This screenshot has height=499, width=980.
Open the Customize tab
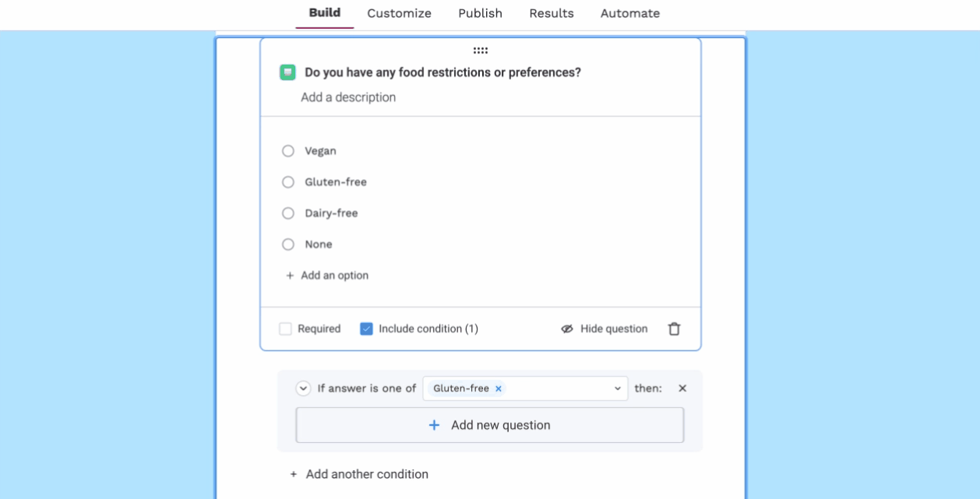click(x=400, y=13)
